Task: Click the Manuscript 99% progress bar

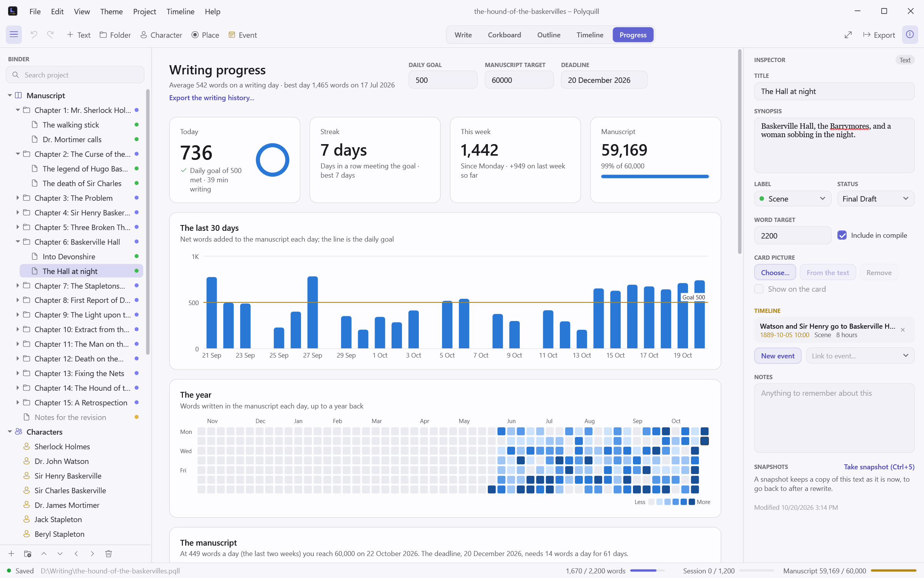Action: pyautogui.click(x=655, y=176)
